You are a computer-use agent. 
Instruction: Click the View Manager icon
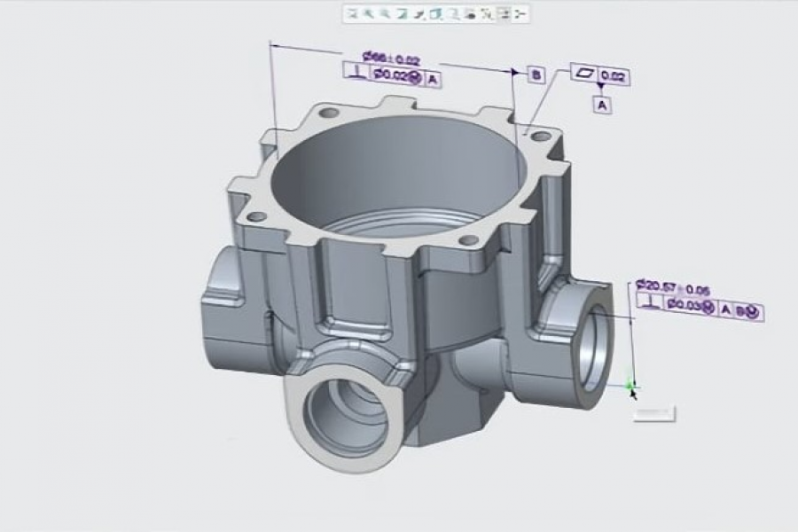(x=453, y=14)
